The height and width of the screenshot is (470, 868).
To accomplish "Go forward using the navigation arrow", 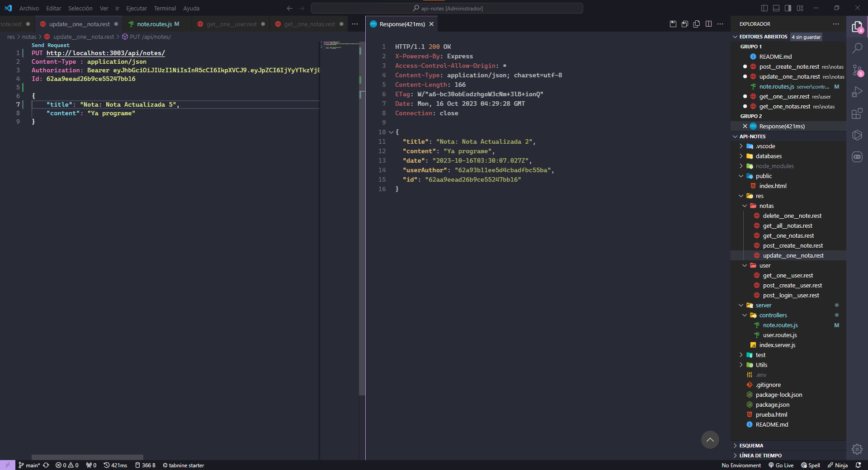I will 302,8.
